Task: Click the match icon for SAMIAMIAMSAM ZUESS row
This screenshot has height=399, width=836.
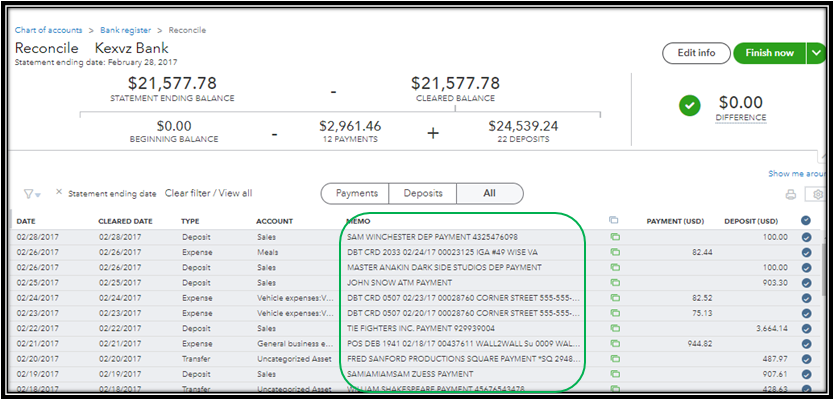Action: coord(615,374)
